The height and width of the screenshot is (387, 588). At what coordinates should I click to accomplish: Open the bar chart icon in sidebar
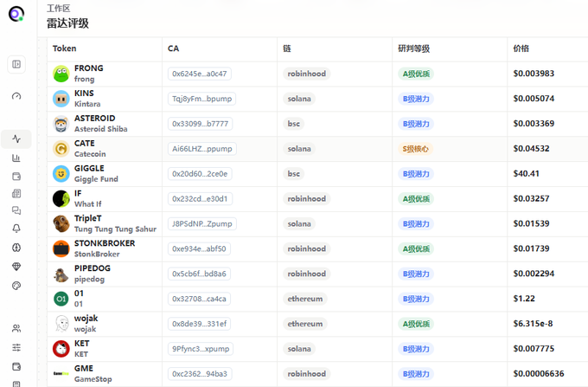pos(16,158)
